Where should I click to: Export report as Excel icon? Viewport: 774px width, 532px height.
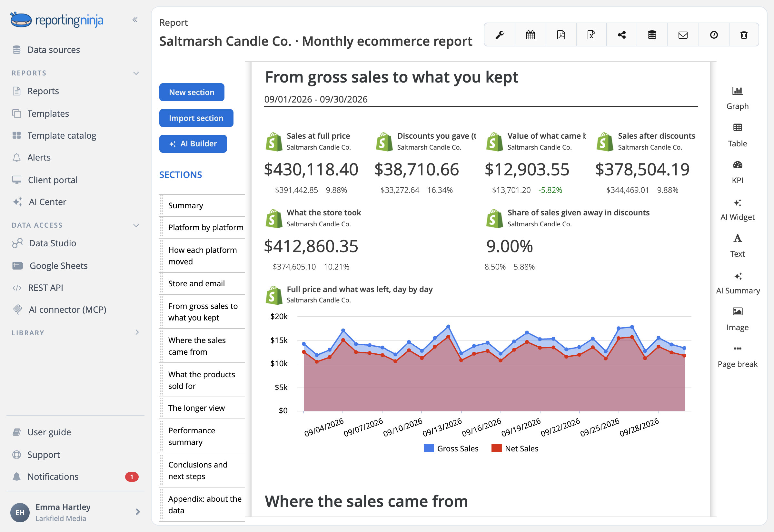[591, 35]
